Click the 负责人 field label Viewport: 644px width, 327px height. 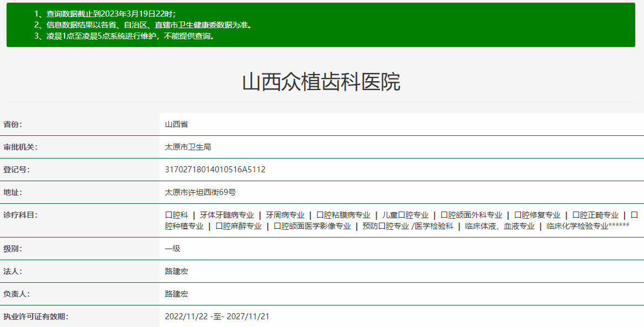click(x=17, y=294)
